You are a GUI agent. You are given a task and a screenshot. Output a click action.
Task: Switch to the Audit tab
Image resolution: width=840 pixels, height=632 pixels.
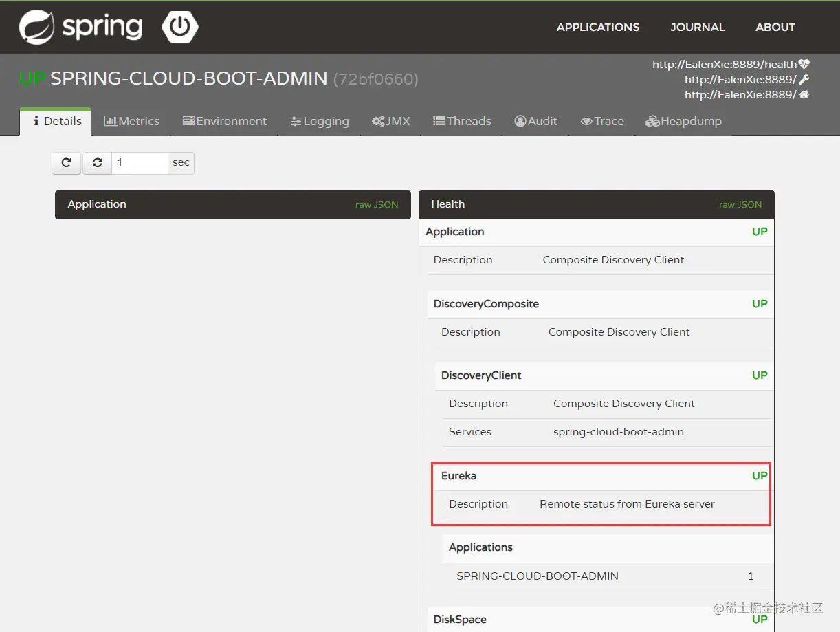[x=535, y=122]
